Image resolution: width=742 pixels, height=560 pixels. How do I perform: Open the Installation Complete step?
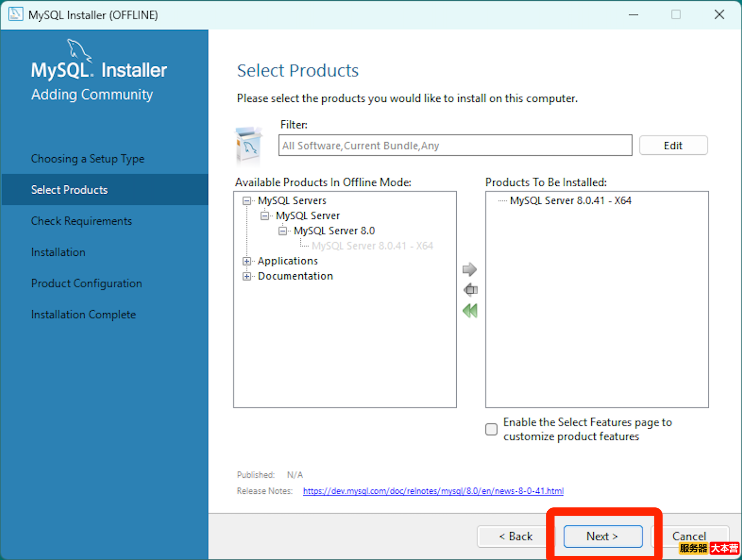(83, 315)
